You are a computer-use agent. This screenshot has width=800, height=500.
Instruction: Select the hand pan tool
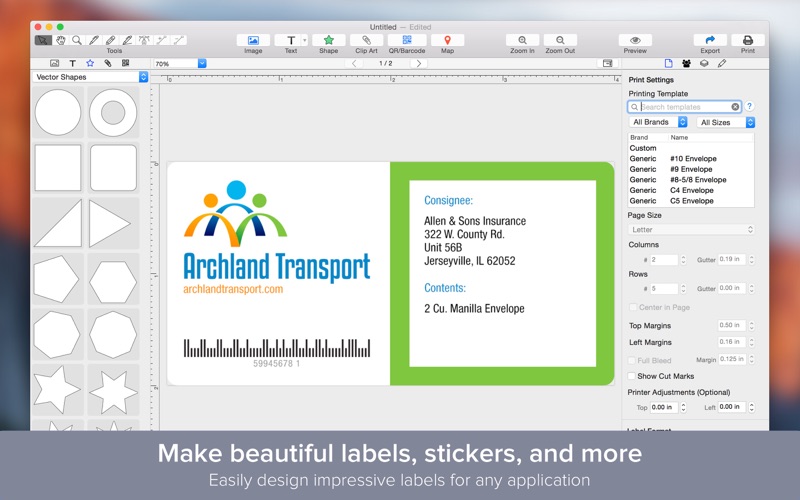coord(61,40)
